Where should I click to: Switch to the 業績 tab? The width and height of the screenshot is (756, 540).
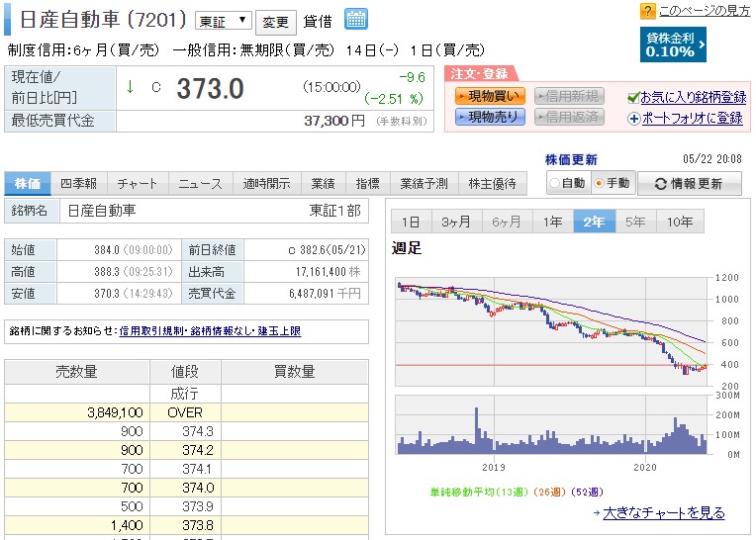pyautogui.click(x=323, y=184)
